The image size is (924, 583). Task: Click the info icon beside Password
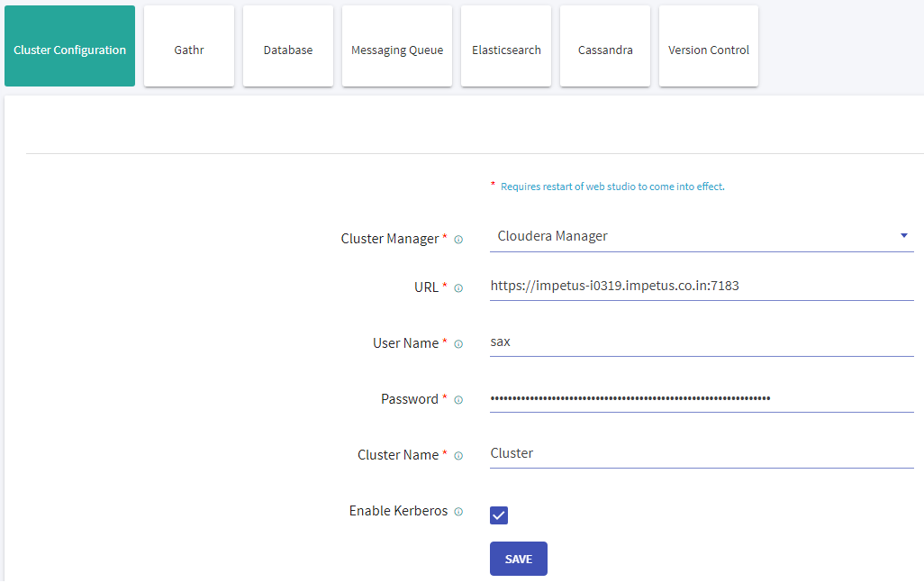[458, 399]
